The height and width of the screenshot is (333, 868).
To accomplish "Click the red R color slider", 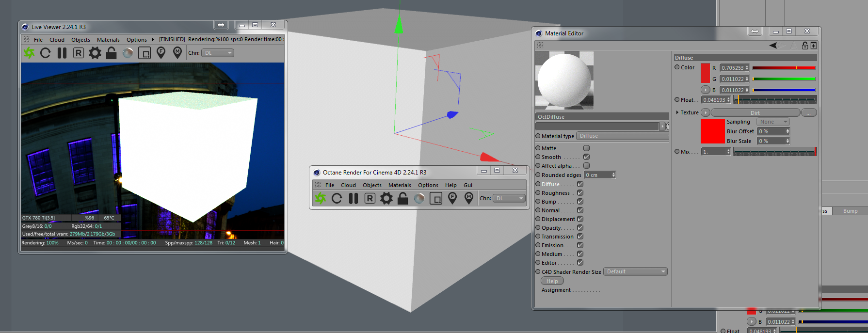I will click(784, 68).
